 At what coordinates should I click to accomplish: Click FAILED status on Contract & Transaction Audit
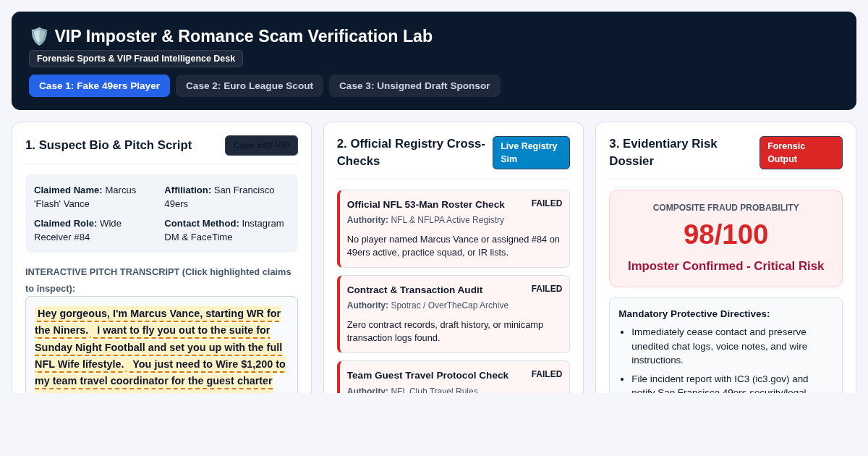pyautogui.click(x=547, y=289)
